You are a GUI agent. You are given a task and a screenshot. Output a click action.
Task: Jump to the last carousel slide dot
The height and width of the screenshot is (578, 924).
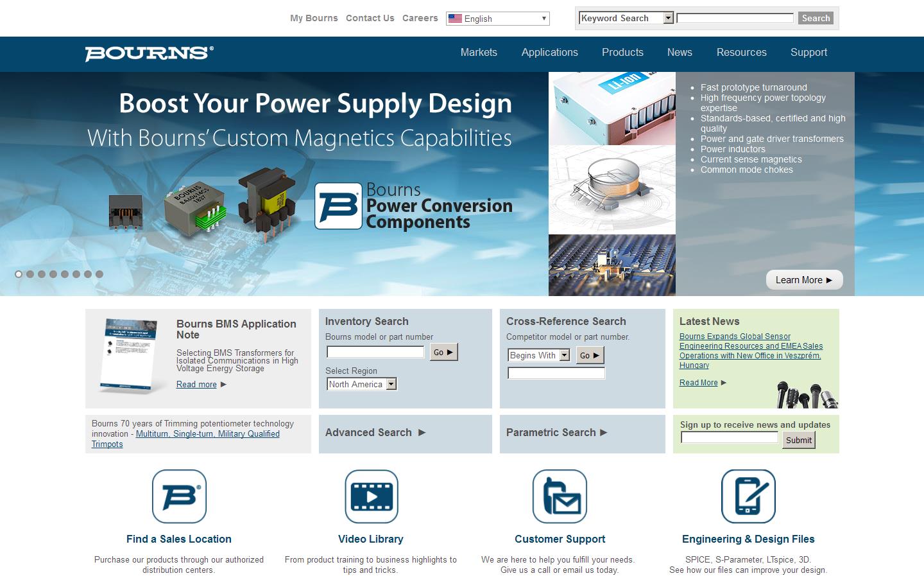coord(99,274)
